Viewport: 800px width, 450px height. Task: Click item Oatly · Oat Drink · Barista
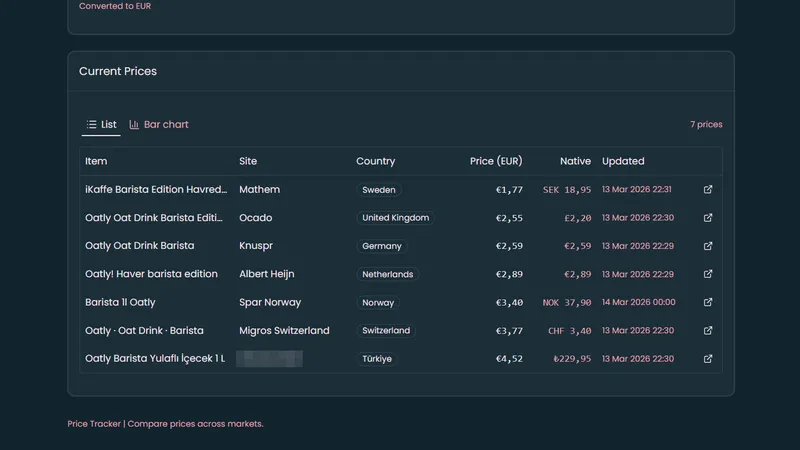pyautogui.click(x=144, y=331)
